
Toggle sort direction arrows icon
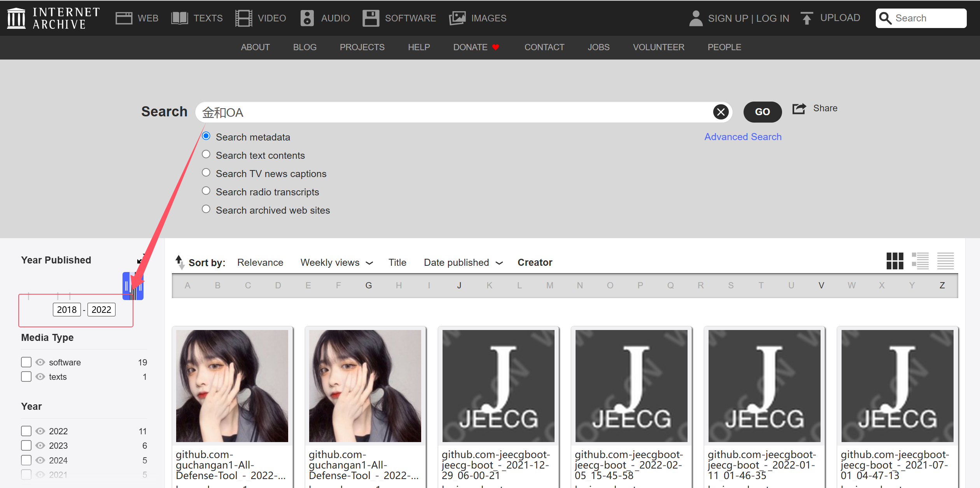tap(180, 262)
